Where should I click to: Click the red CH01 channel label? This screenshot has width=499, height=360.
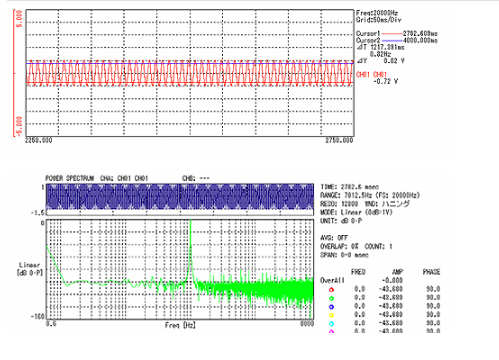tap(371, 74)
